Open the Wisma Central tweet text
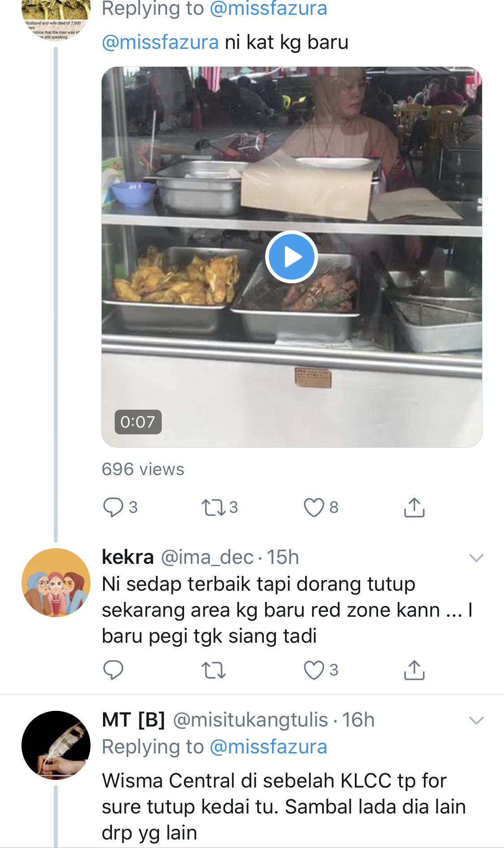The image size is (504, 848). click(x=284, y=806)
